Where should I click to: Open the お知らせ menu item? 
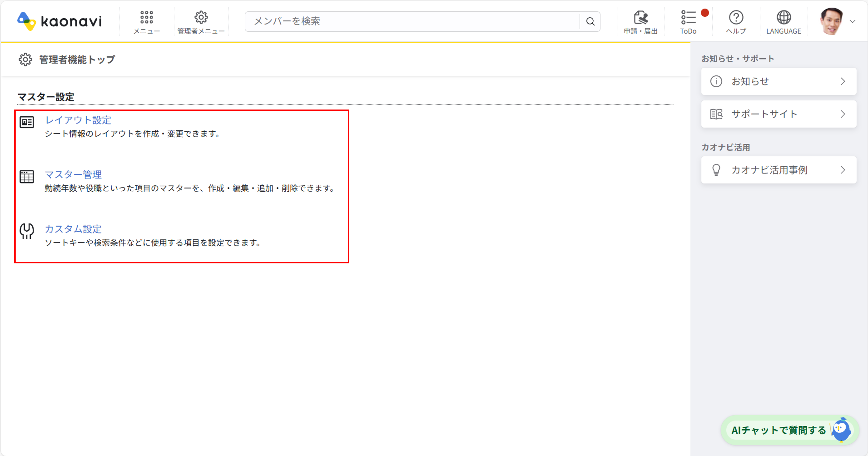pyautogui.click(x=750, y=81)
